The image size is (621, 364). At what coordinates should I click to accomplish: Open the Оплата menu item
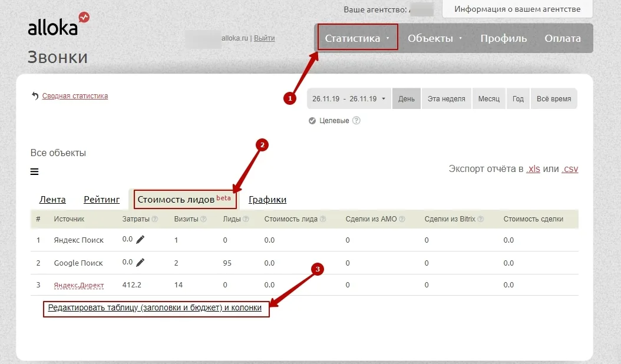563,38
